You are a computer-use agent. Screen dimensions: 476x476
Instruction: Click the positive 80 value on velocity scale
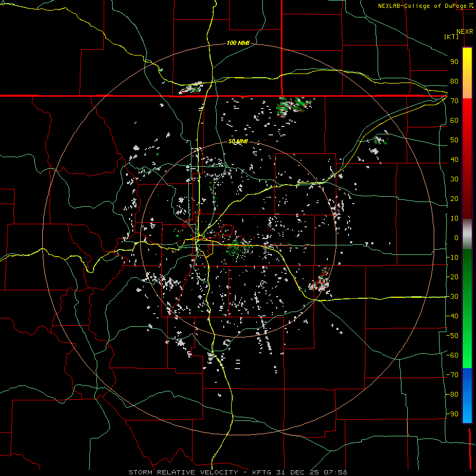tap(454, 81)
